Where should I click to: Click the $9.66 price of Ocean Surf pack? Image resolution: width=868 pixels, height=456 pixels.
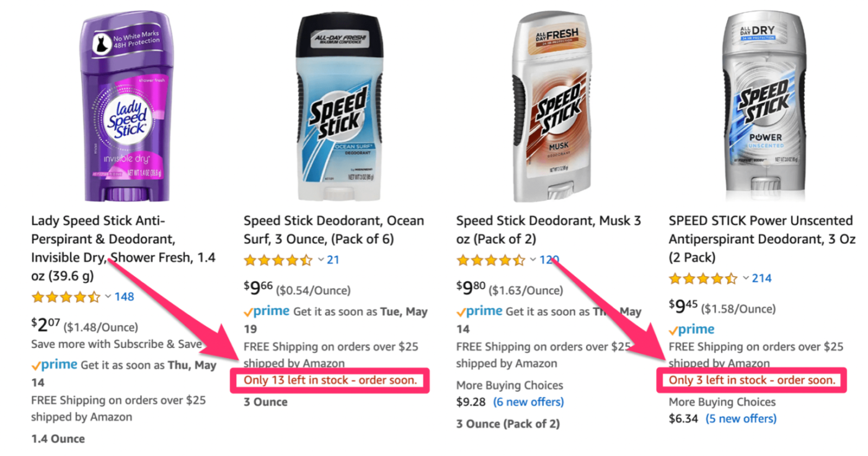[x=258, y=289]
